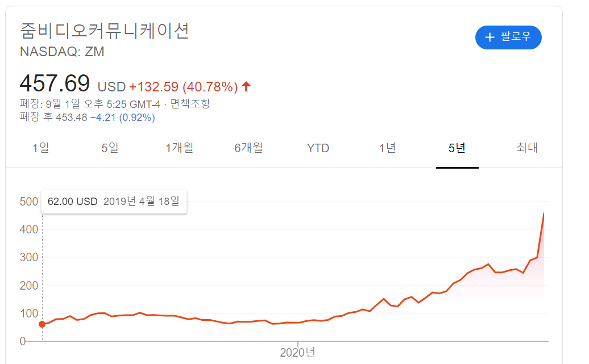Click the 300 y-axis label
The image size is (589, 364).
[x=29, y=257]
